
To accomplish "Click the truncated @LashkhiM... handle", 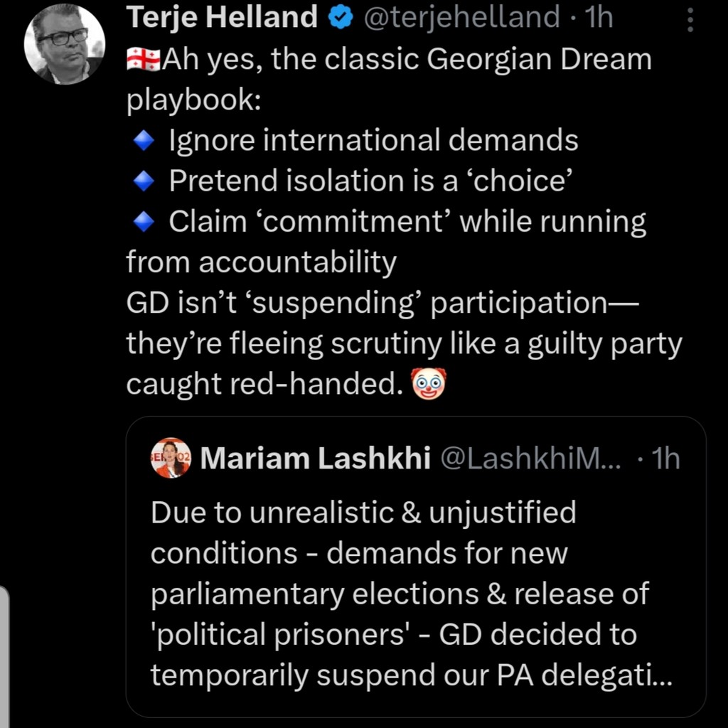I will (x=530, y=459).
